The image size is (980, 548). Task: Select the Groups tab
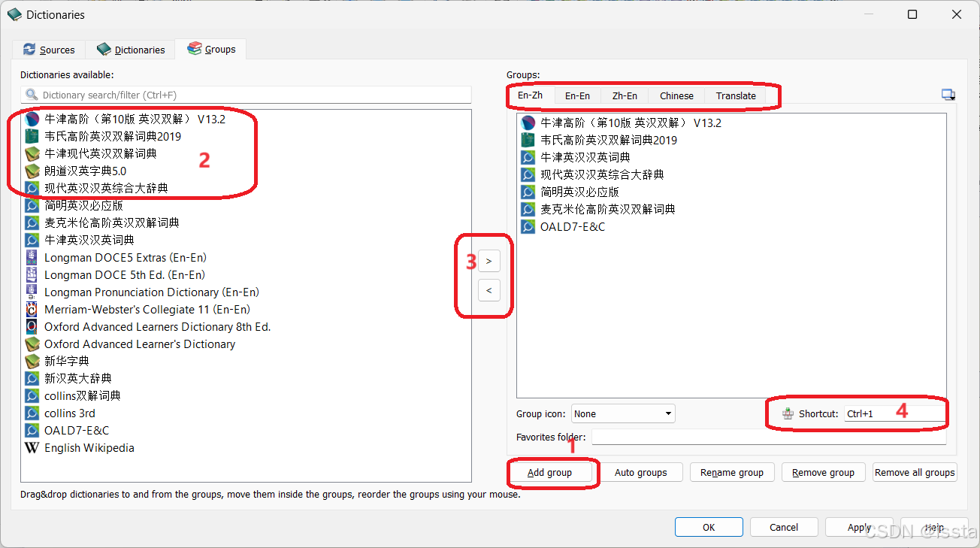pos(211,49)
